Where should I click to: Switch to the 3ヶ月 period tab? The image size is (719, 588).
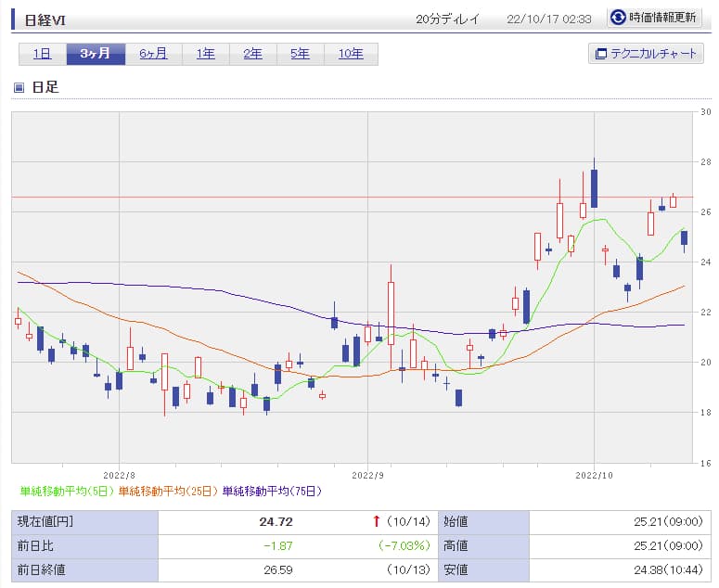click(x=96, y=54)
